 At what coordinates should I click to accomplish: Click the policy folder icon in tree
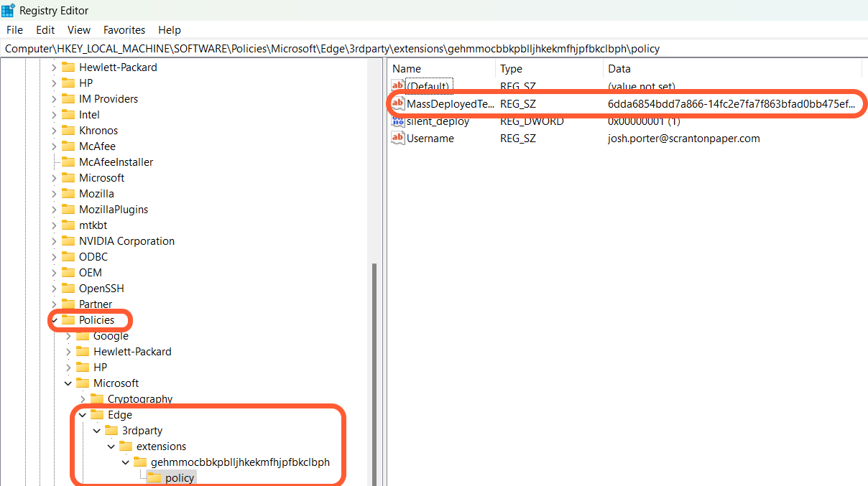154,478
